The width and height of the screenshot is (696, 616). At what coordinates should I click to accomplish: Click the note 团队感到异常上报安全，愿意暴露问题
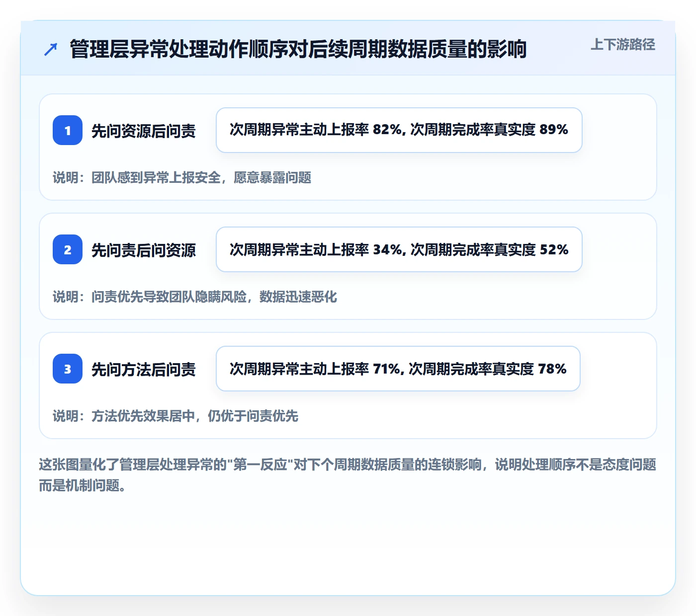(x=182, y=178)
